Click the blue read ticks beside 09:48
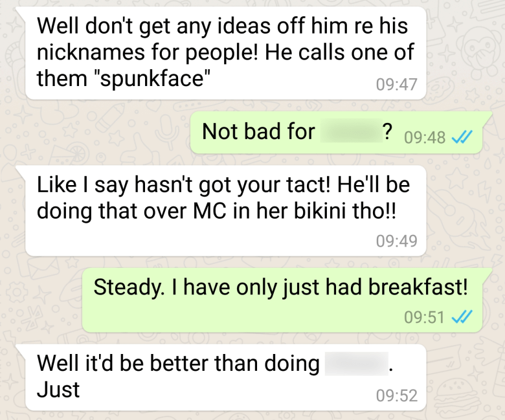This screenshot has width=505, height=420. (x=462, y=137)
